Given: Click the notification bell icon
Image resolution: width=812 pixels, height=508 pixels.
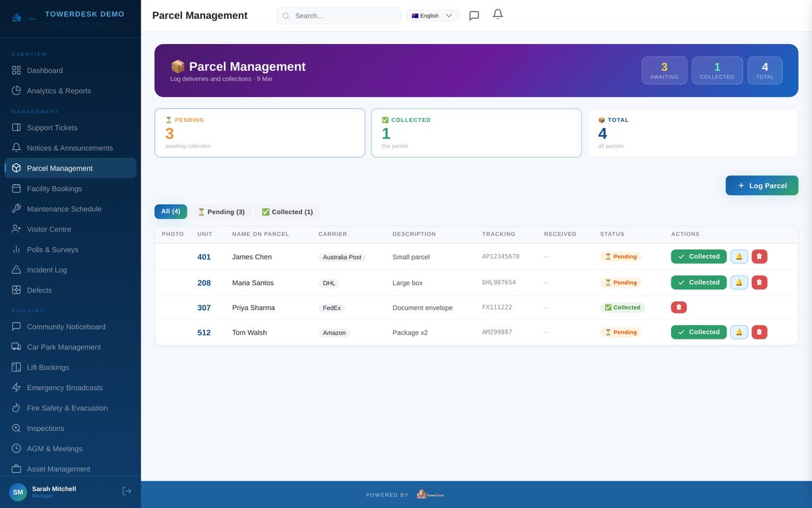Looking at the screenshot, I should click(x=497, y=14).
